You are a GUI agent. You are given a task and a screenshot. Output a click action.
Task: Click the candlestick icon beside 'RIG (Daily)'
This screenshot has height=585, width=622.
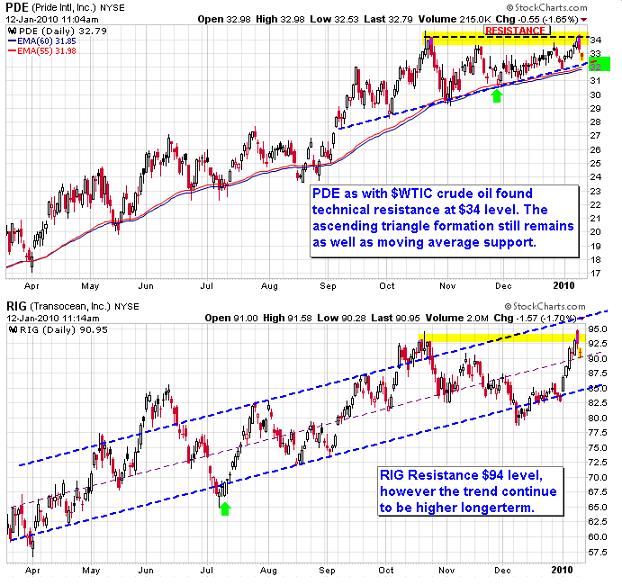tap(12, 330)
